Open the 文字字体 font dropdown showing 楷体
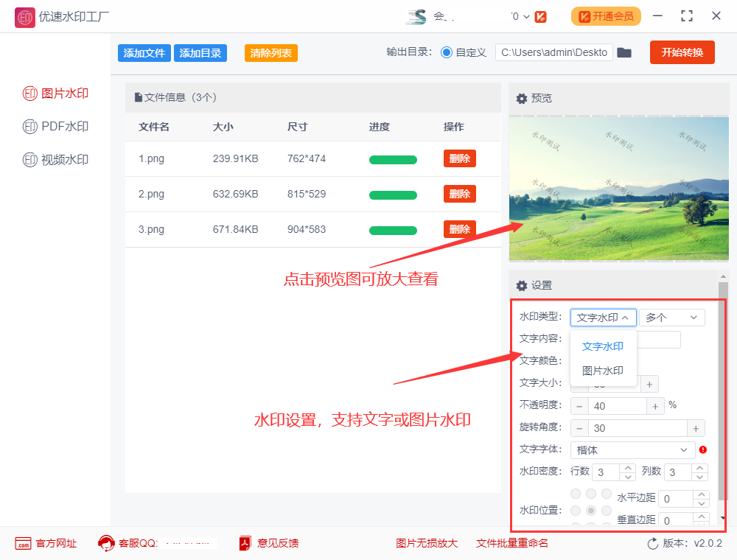 coord(632,450)
